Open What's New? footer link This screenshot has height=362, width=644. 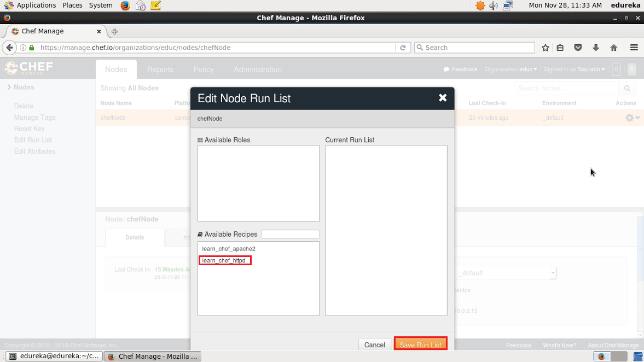pos(559,345)
